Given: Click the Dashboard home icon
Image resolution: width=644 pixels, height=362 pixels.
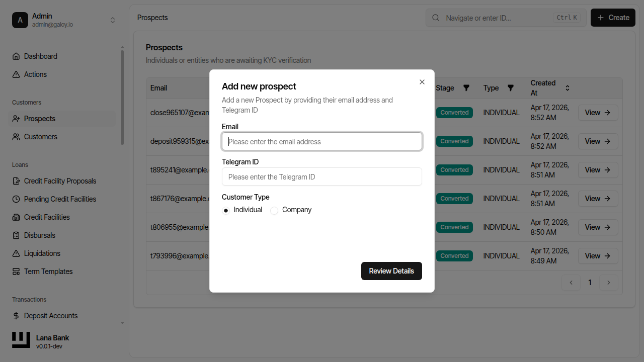Looking at the screenshot, I should (16, 56).
